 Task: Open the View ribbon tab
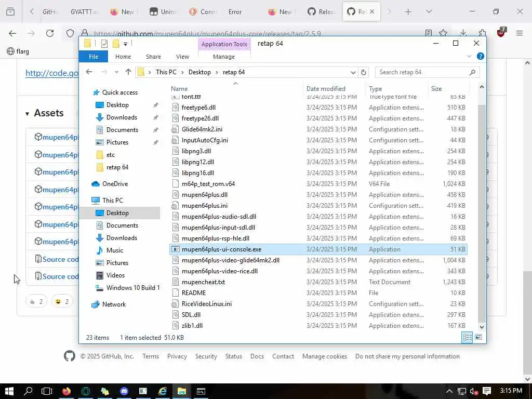coord(182,57)
